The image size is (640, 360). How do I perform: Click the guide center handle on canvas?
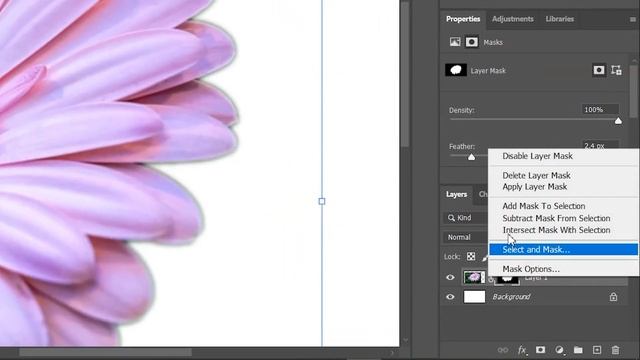click(322, 201)
